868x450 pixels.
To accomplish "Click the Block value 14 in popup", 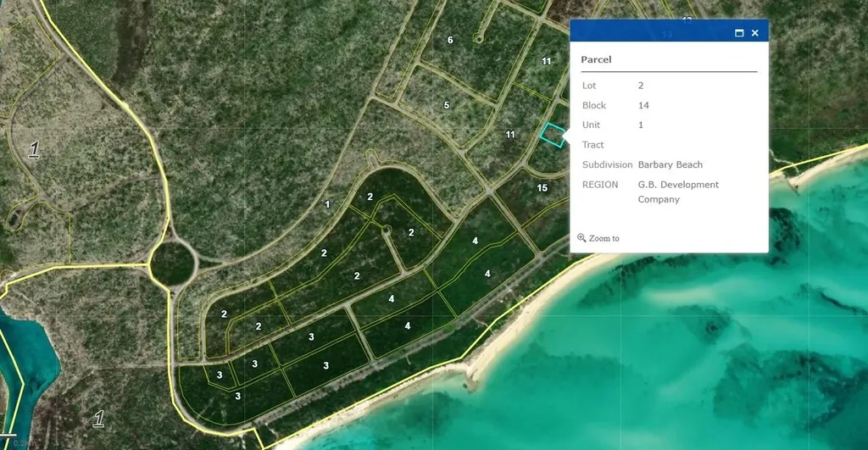I will click(643, 105).
